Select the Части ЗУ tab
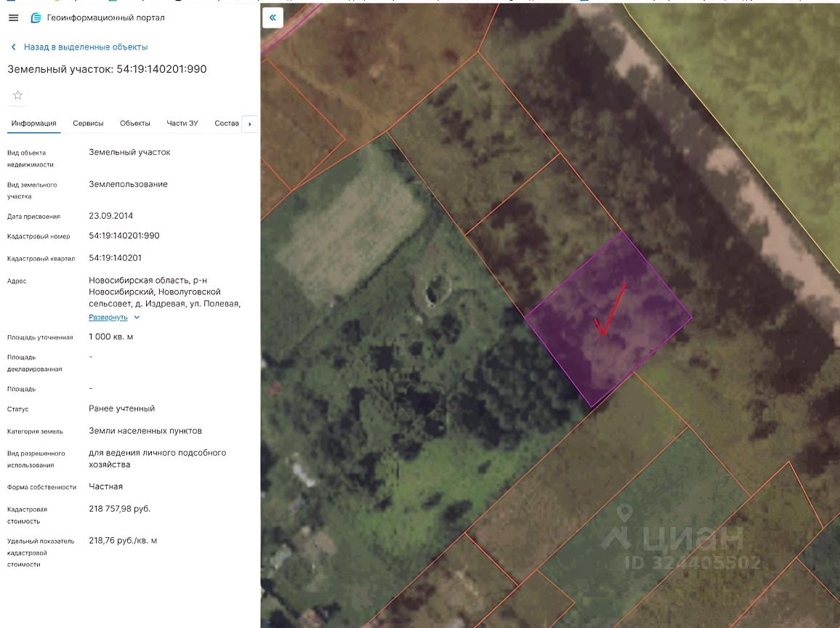Screen dimensions: 840x628 (182, 123)
